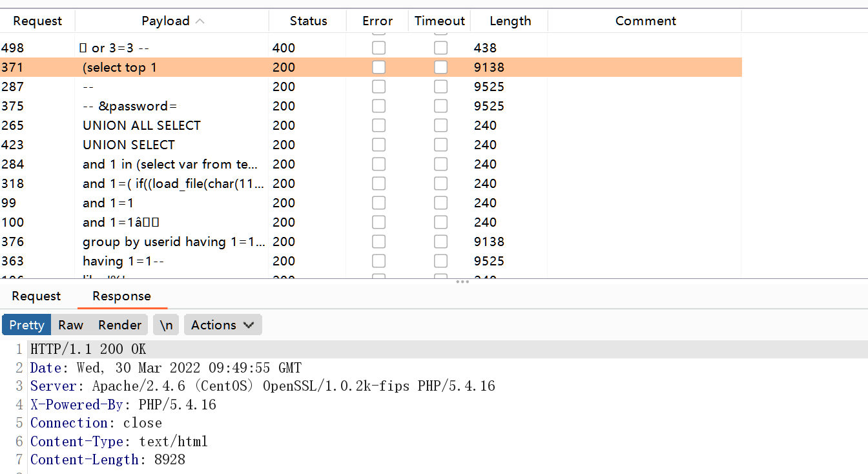This screenshot has height=474, width=868.
Task: Enable Error checkbox for request 265
Action: [x=378, y=125]
